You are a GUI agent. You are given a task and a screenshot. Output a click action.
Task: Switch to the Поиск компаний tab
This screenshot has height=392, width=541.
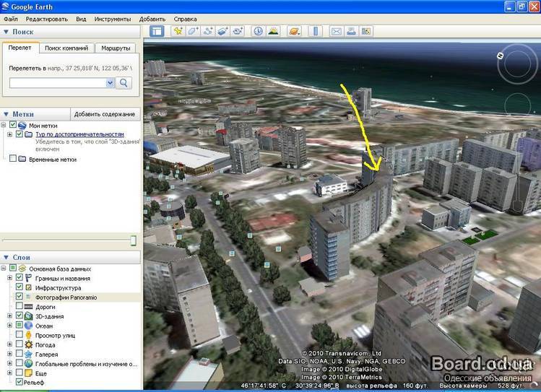point(66,48)
